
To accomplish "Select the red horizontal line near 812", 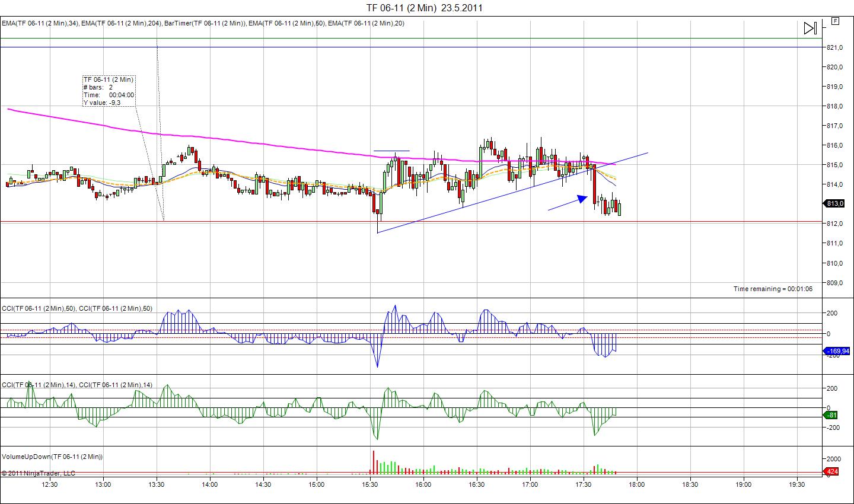I will point(412,222).
